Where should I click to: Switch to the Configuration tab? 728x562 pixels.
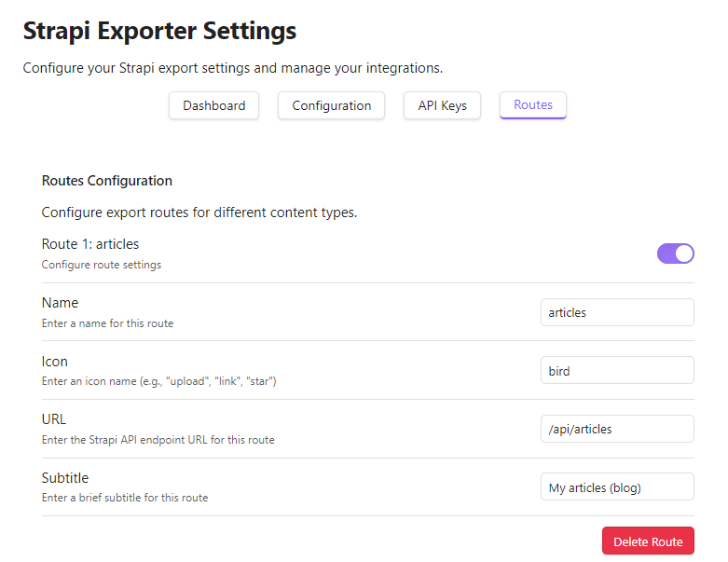(x=331, y=105)
